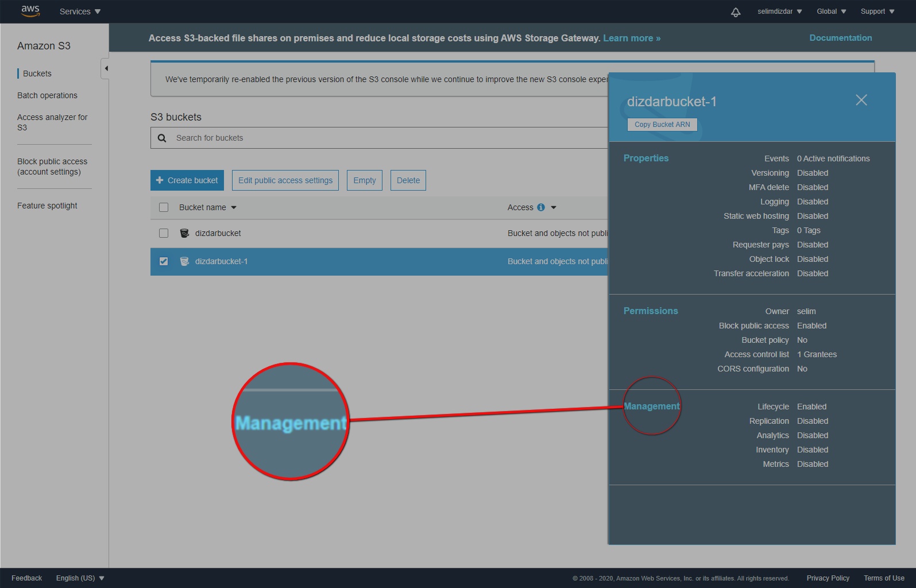The width and height of the screenshot is (916, 588).
Task: Open Block public access account settings
Action: pos(52,167)
